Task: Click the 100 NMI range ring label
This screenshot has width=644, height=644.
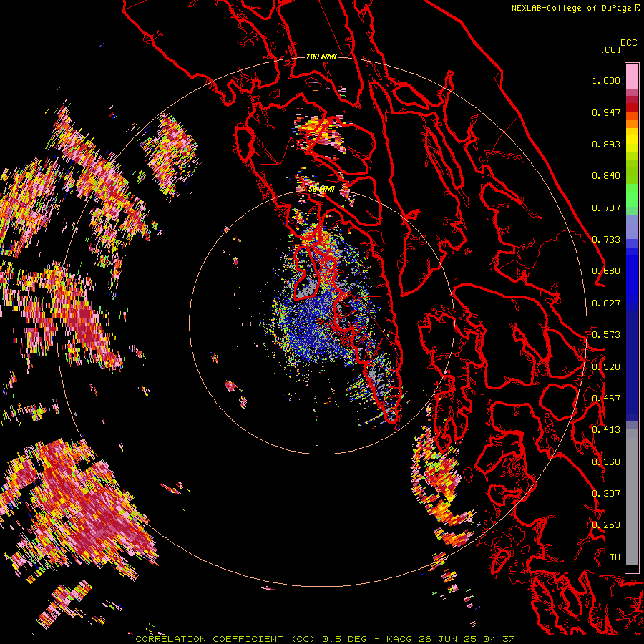Action: 321,57
